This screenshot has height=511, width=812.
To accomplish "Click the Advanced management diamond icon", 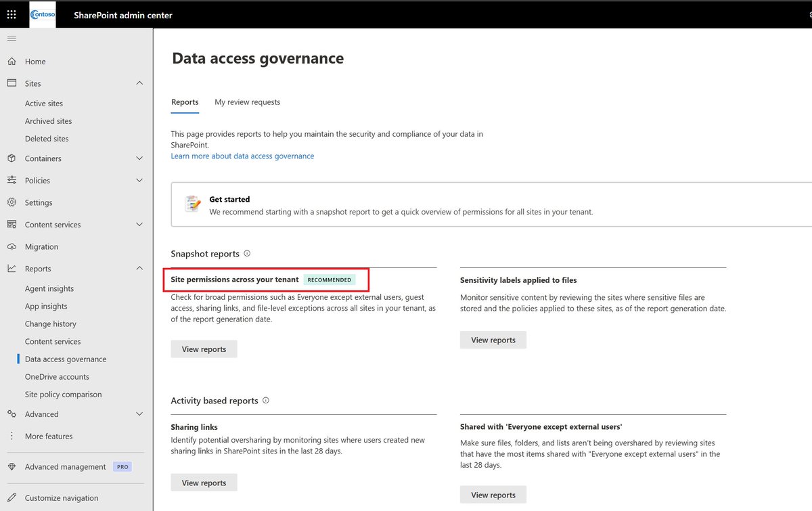I will click(x=12, y=467).
